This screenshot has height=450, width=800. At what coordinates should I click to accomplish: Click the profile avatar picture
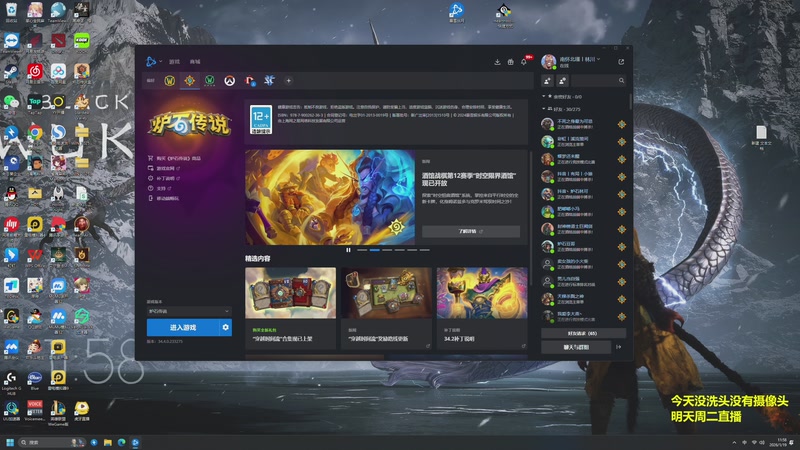[x=548, y=62]
